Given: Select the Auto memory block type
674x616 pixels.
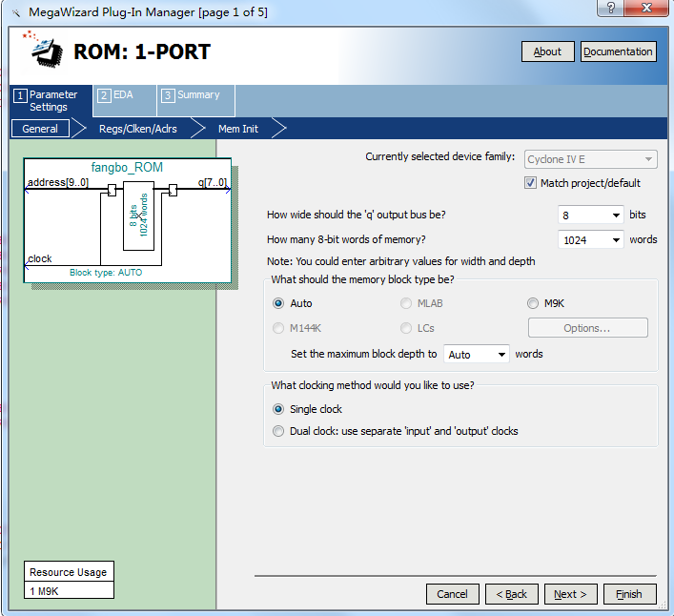Looking at the screenshot, I should pos(278,303).
